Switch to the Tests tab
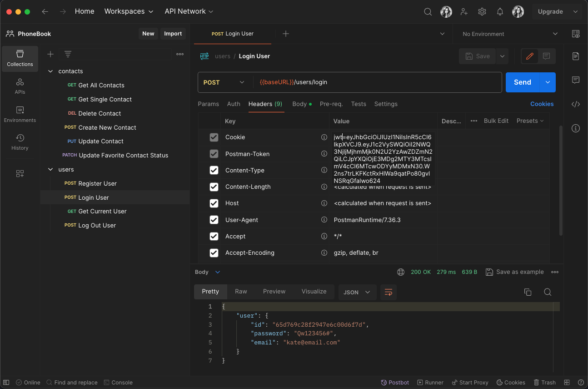Image resolution: width=588 pixels, height=389 pixels. click(x=359, y=104)
